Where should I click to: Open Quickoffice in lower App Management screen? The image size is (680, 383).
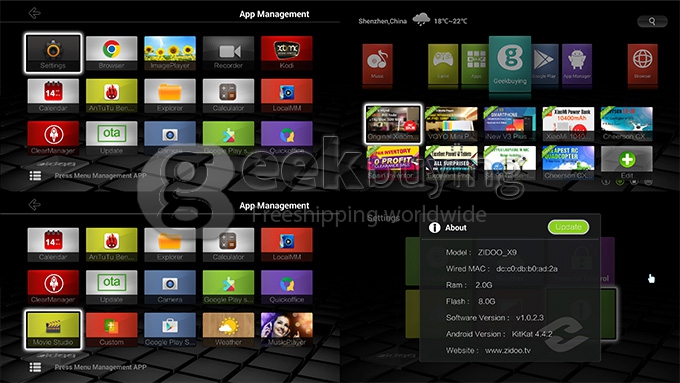coord(287,287)
